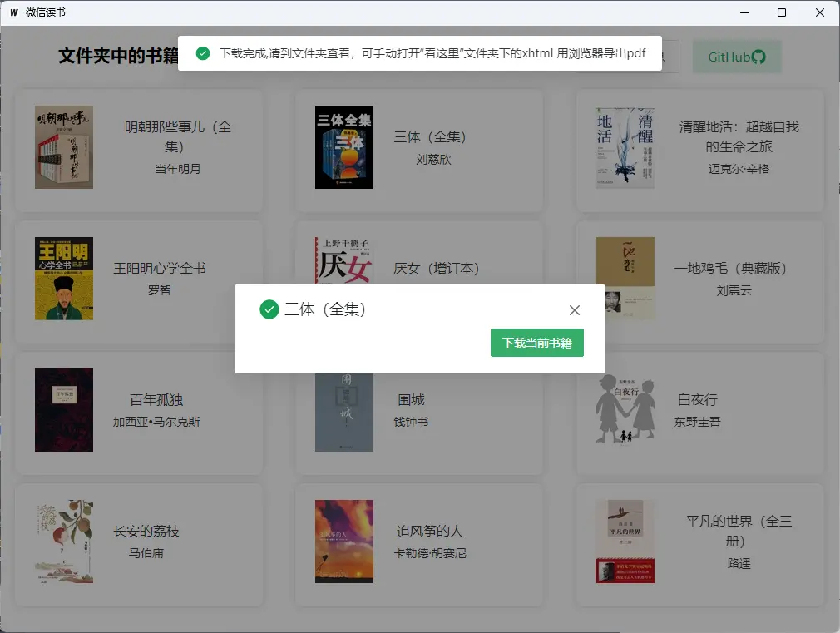Select author name 加西亚·马尔克斯

[156, 422]
